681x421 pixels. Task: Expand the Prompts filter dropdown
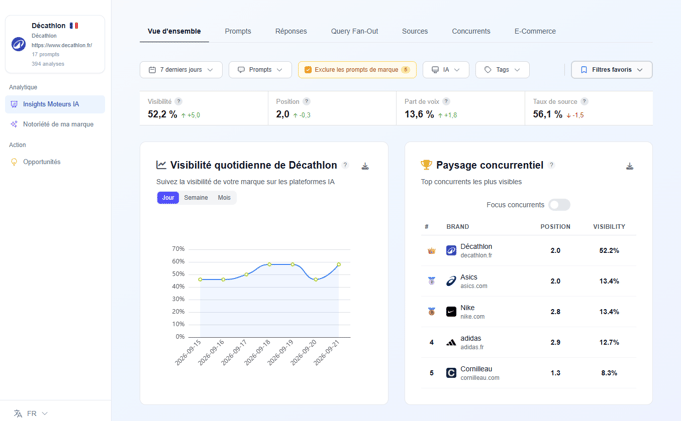pyautogui.click(x=260, y=70)
